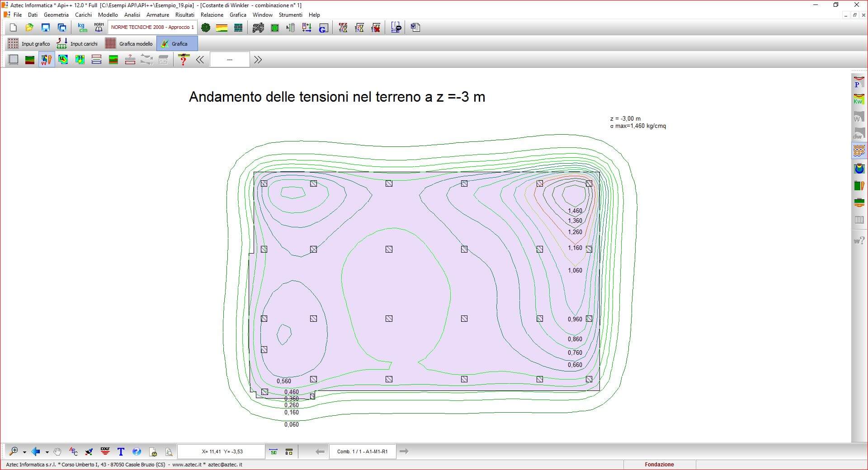This screenshot has height=470, width=868.
Task: Click the DXF export icon
Action: [105, 451]
